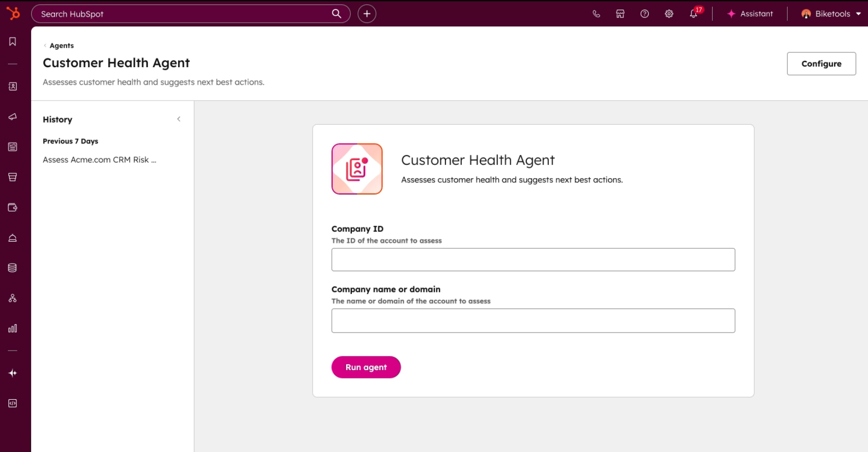The height and width of the screenshot is (452, 868).
Task: Click the Run agent button
Action: pyautogui.click(x=366, y=367)
